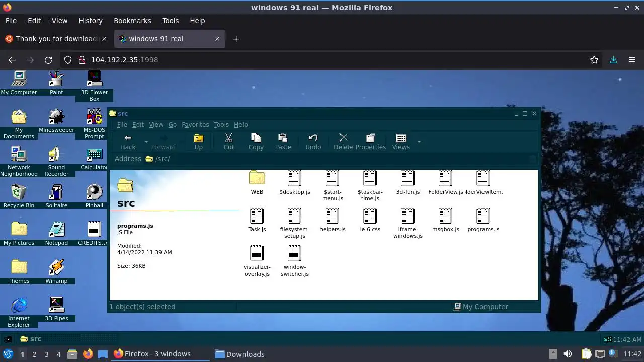This screenshot has height=362, width=644.
Task: Close the 'windows 91 real' tab
Action: point(217,39)
